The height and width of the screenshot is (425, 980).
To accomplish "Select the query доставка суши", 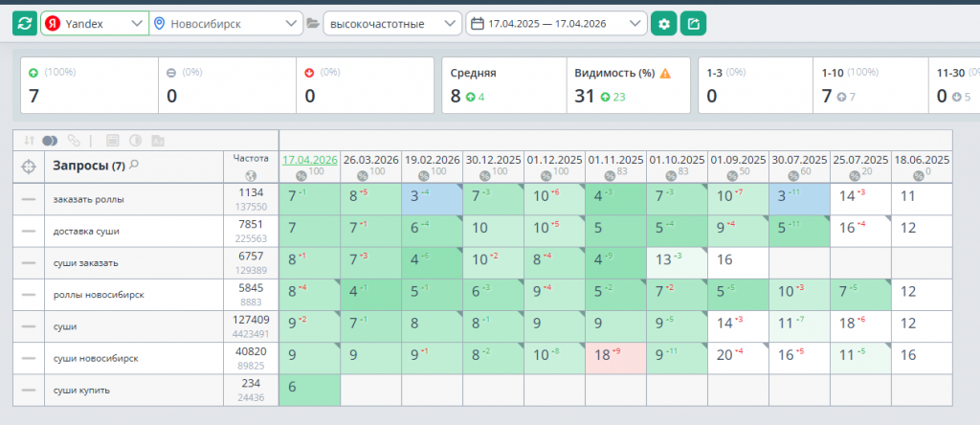I will (86, 232).
